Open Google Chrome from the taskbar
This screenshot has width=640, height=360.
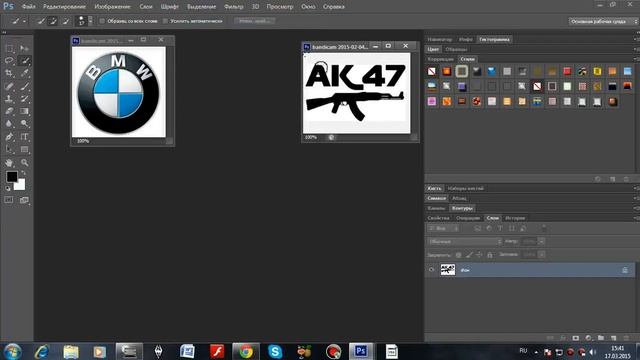246,351
